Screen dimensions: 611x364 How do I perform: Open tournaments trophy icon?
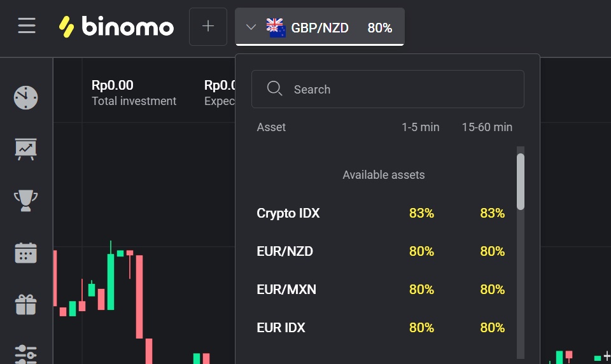[x=26, y=200]
